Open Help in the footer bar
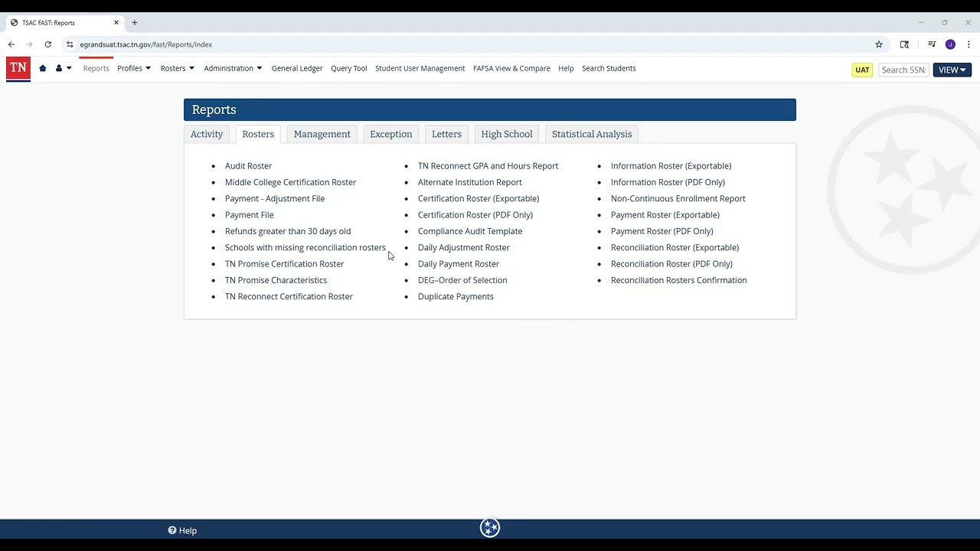Image resolution: width=980 pixels, height=551 pixels. [x=182, y=530]
